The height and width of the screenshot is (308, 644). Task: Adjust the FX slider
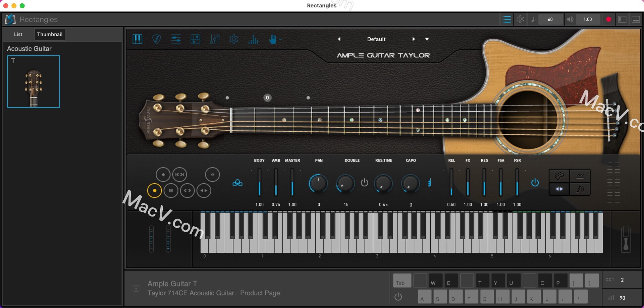468,182
